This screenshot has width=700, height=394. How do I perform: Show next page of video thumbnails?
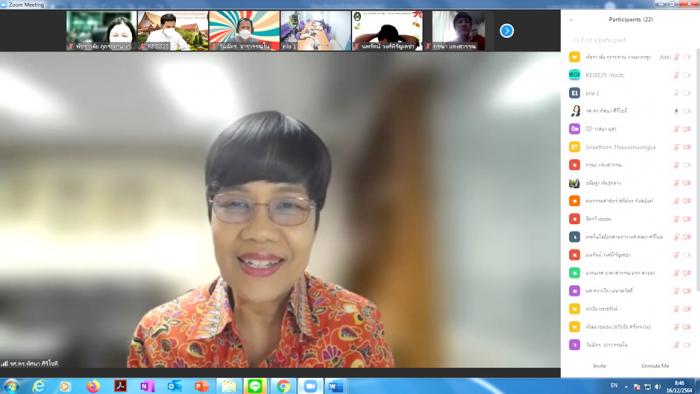coord(507,31)
